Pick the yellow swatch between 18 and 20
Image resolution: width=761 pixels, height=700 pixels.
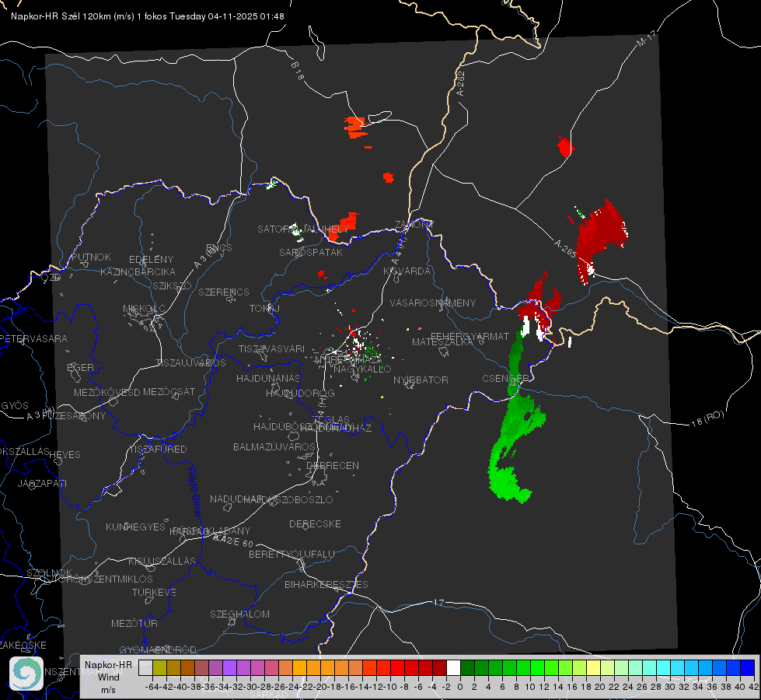click(x=594, y=667)
